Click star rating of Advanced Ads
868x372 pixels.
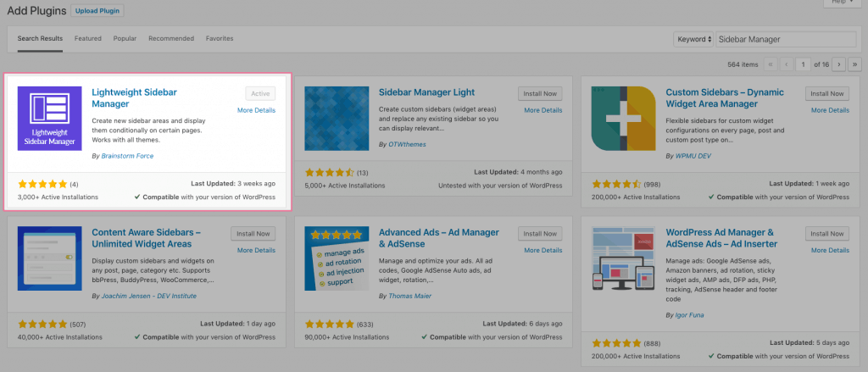pos(330,324)
